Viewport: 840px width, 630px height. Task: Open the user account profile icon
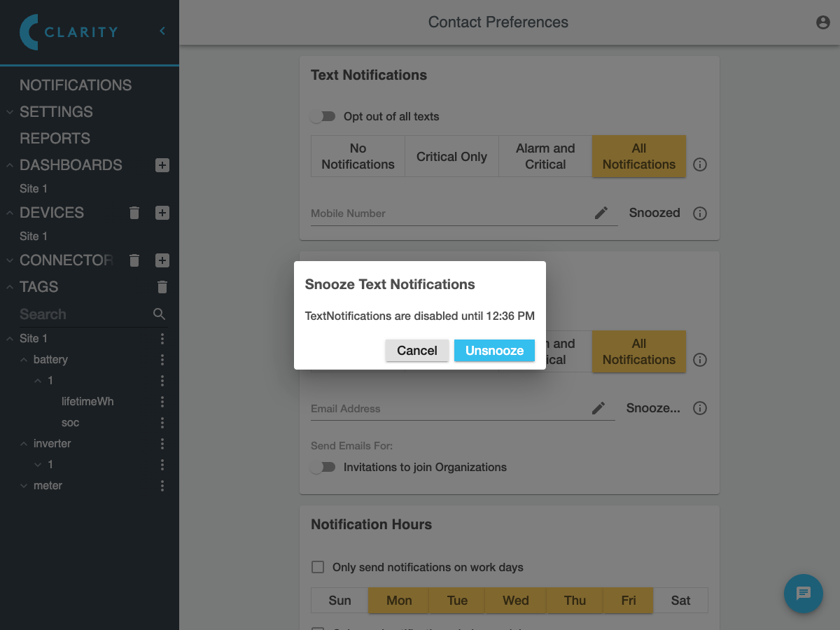(x=822, y=22)
